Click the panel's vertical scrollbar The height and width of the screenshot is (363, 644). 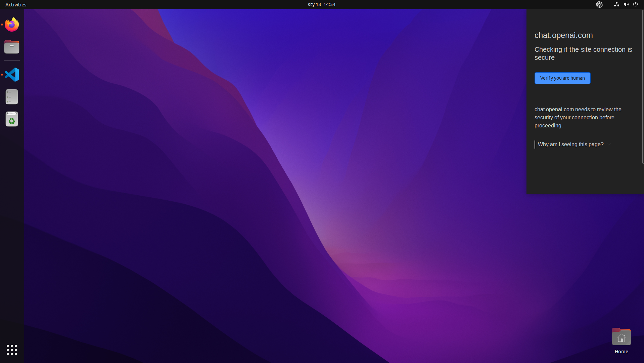643,86
